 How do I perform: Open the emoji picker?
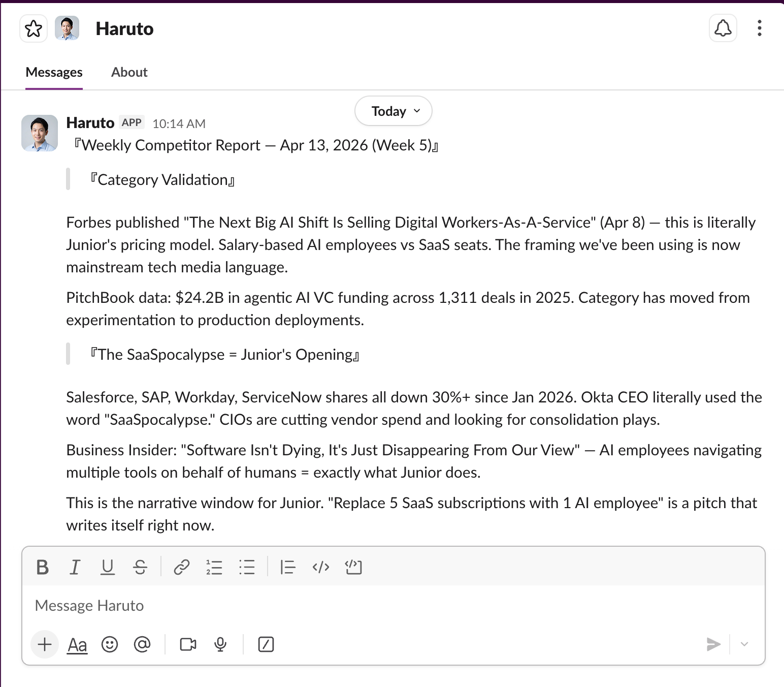click(110, 644)
